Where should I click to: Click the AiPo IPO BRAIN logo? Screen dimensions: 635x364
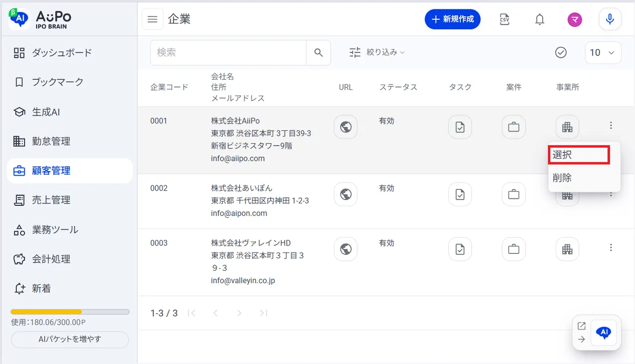tap(41, 19)
